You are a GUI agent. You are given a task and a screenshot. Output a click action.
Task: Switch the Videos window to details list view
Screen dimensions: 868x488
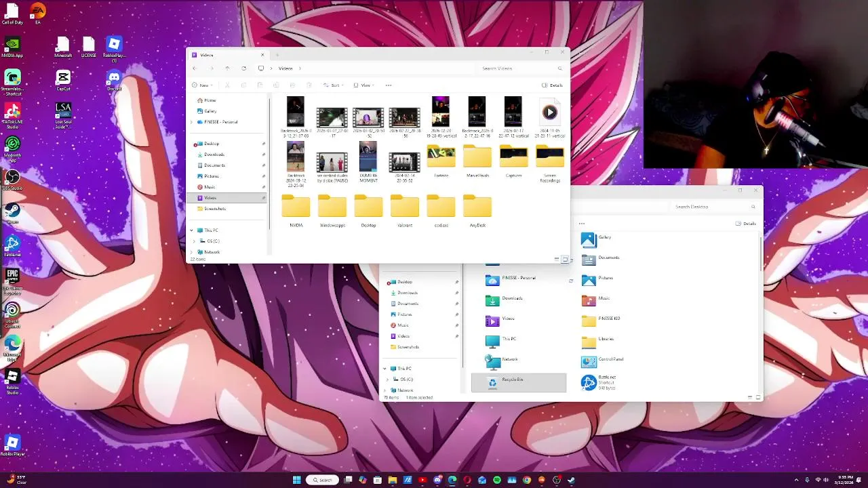point(557,259)
